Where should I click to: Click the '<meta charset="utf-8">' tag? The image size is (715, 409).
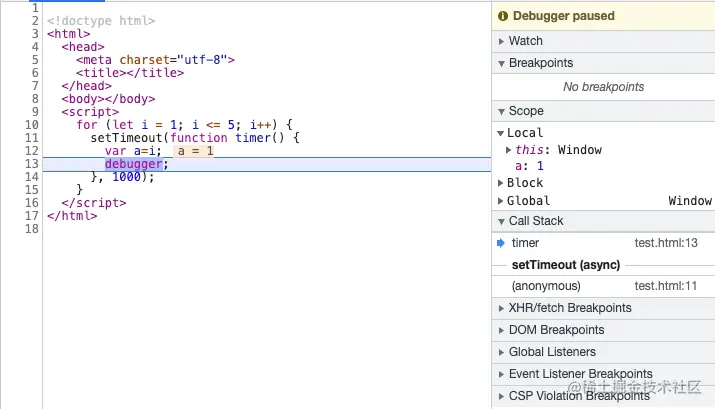[155, 60]
